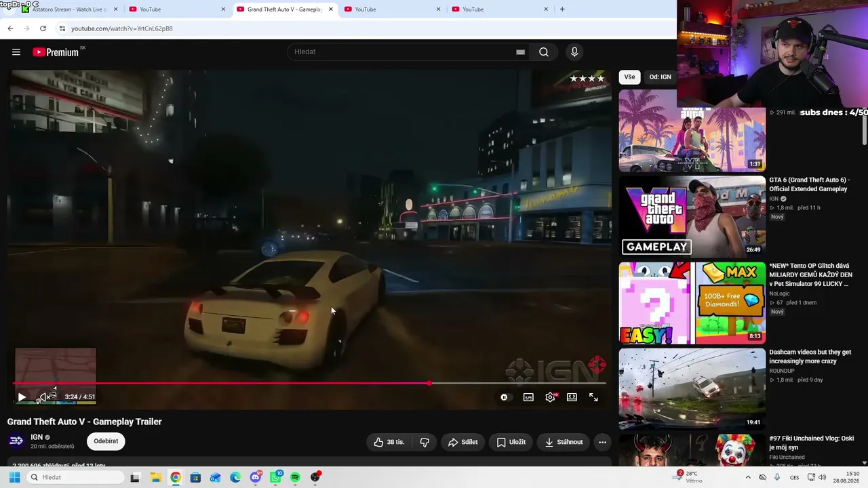Toggle subtitles with the captions button
This screenshot has width=868, height=488.
pos(528,397)
